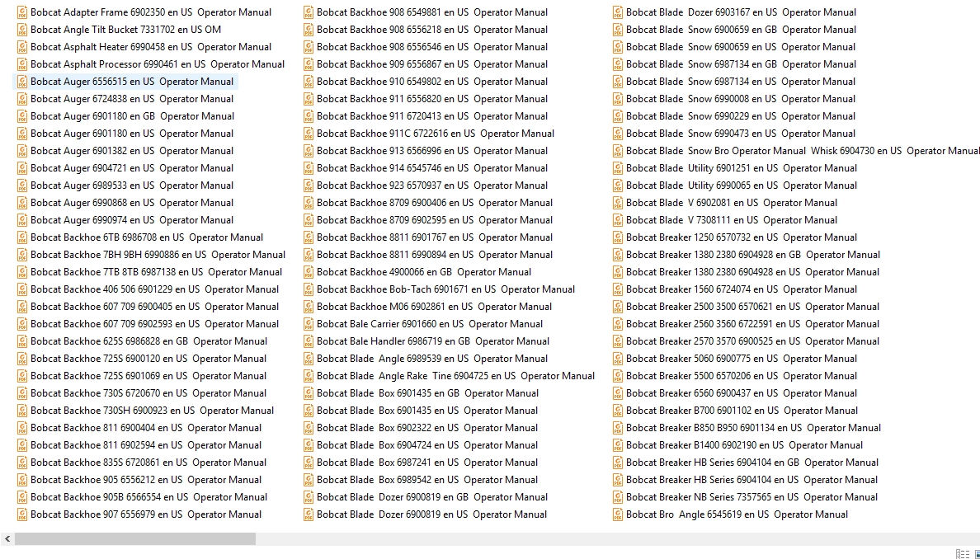The image size is (980, 559).
Task: Select the icon of Bobcat Blade Angle Rake Tine 6904725
Action: click(309, 375)
